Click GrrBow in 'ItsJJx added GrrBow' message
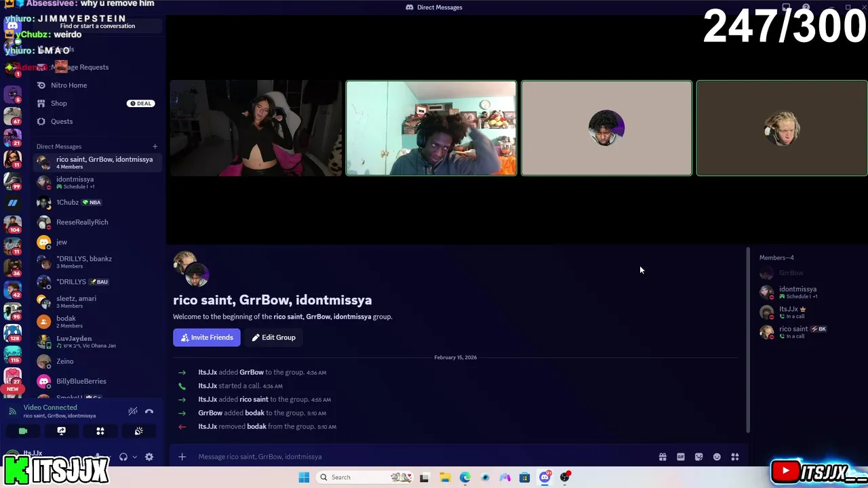This screenshot has width=868, height=488. point(252,372)
